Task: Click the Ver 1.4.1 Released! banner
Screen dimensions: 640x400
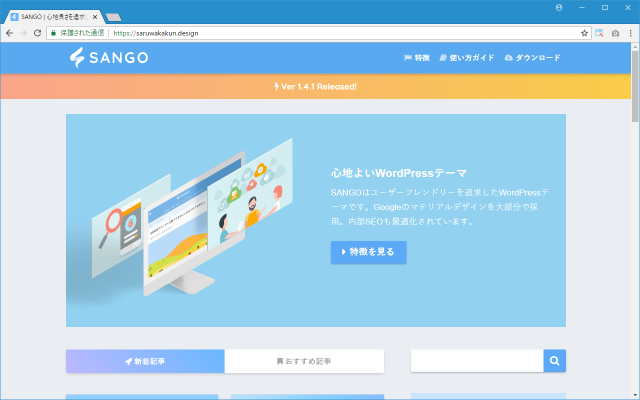Action: [x=316, y=87]
